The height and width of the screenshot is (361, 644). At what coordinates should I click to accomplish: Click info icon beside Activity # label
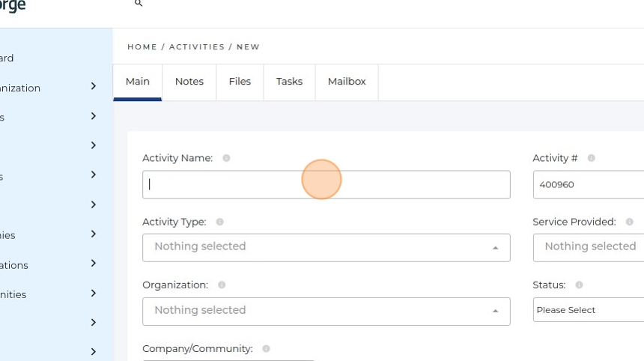[592, 158]
